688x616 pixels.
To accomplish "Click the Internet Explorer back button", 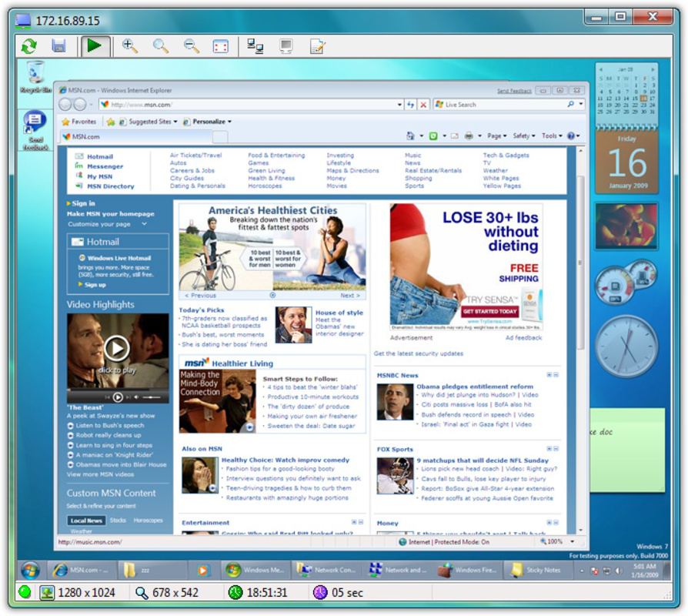I will [x=65, y=105].
